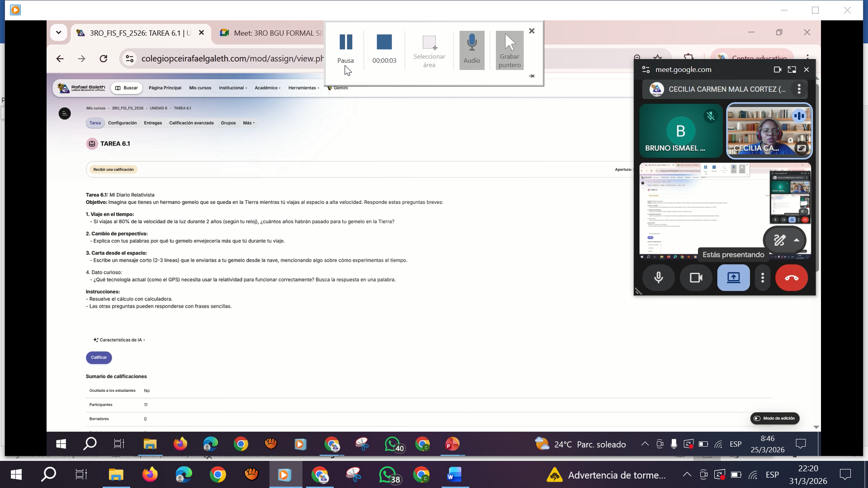Open more options in the Meet controls
Screen dimensions: 868x488
click(763, 278)
